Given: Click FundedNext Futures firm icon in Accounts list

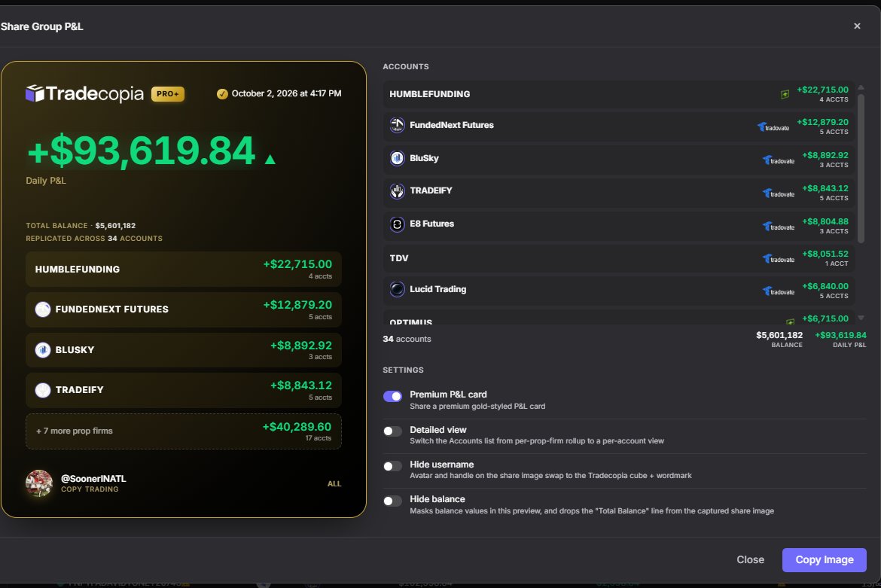Looking at the screenshot, I should [x=398, y=125].
